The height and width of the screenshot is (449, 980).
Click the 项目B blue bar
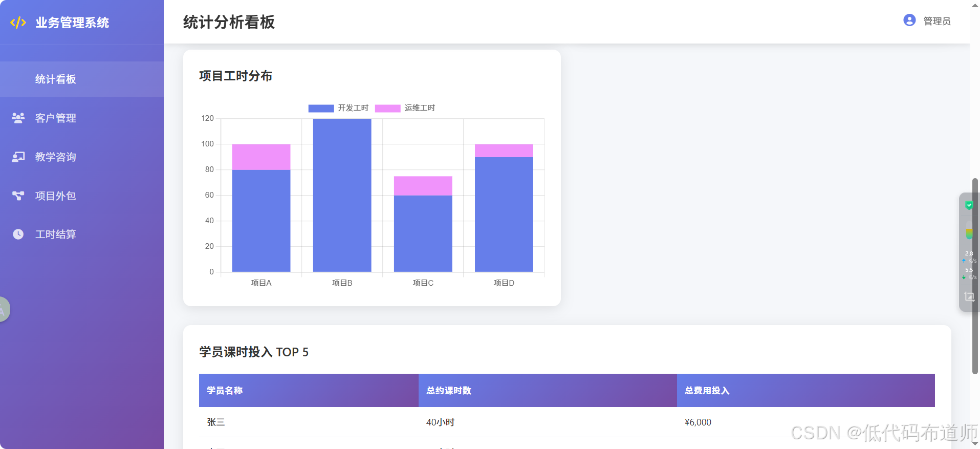point(342,195)
